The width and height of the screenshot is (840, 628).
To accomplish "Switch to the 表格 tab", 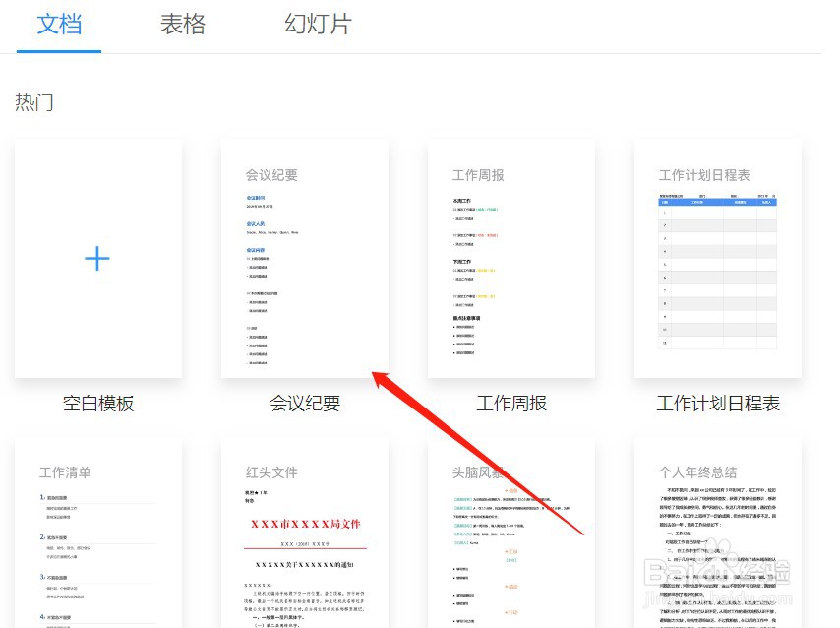I will tap(182, 25).
